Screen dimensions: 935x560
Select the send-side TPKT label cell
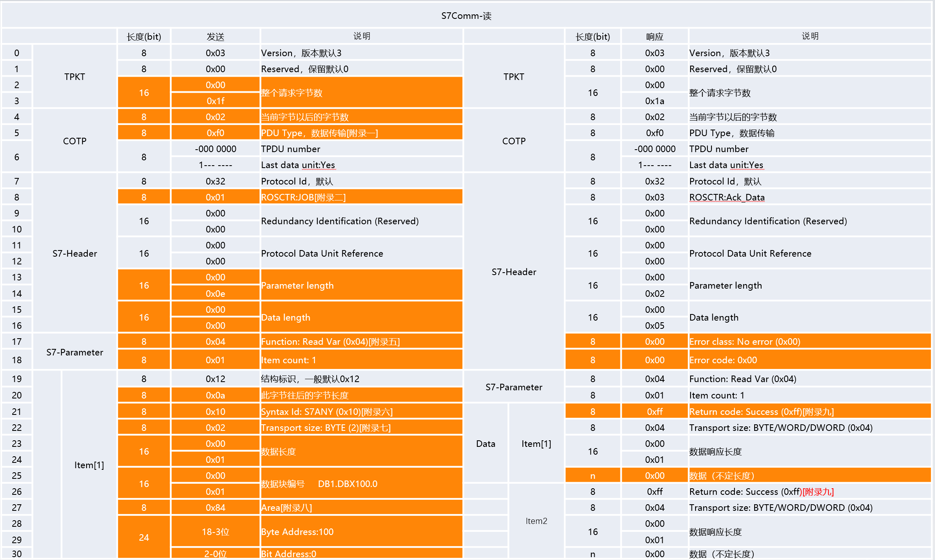click(x=75, y=77)
